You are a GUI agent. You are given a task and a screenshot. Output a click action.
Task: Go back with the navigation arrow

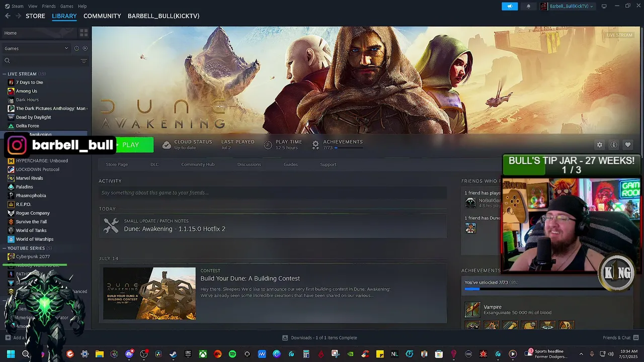click(x=8, y=16)
